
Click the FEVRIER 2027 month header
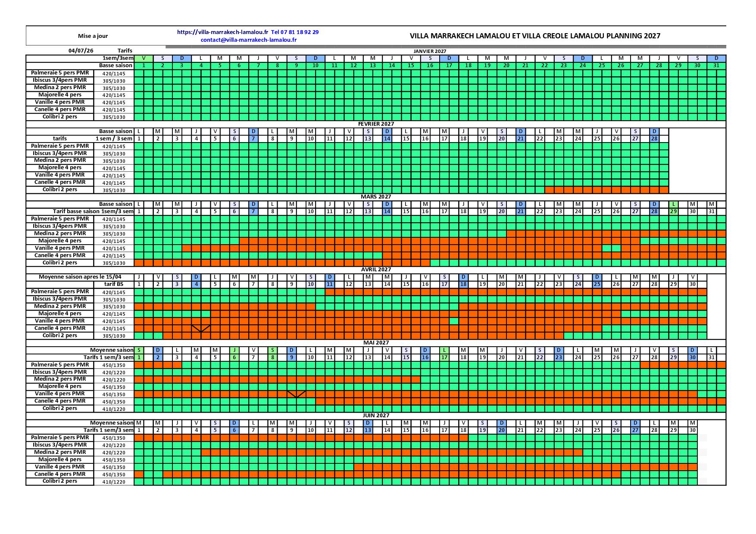[x=376, y=124]
